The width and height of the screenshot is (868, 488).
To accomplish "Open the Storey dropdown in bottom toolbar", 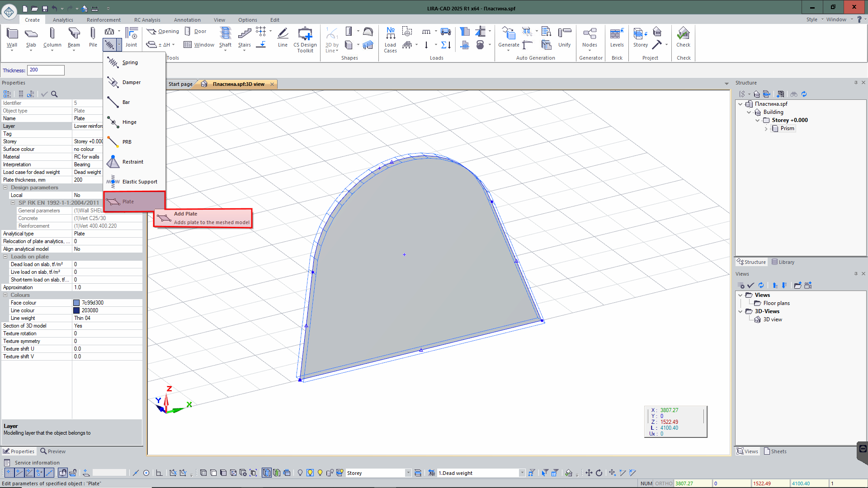I will coord(408,473).
